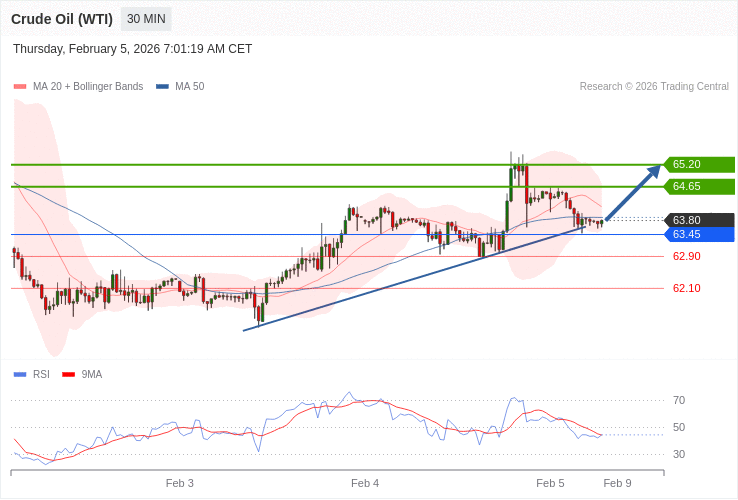
Task: Select the 65.20 green resistance price tag
Action: point(700,164)
